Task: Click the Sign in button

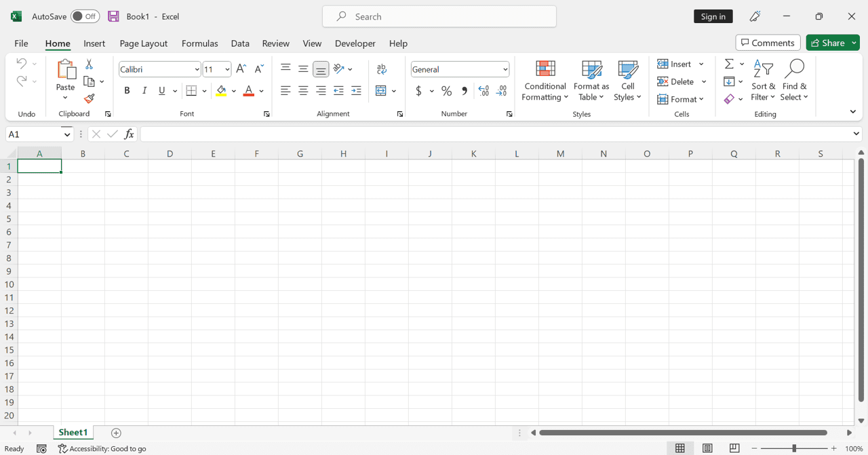Action: [x=713, y=16]
